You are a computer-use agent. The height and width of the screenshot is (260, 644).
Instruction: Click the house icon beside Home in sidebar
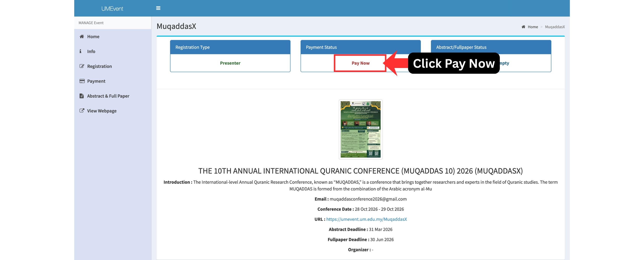(x=81, y=37)
